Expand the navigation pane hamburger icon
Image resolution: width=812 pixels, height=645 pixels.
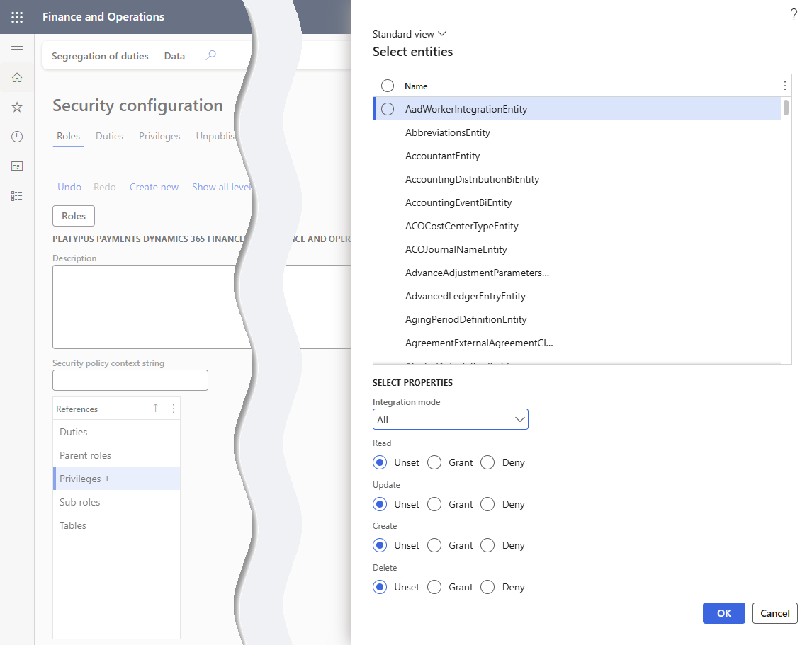click(17, 49)
